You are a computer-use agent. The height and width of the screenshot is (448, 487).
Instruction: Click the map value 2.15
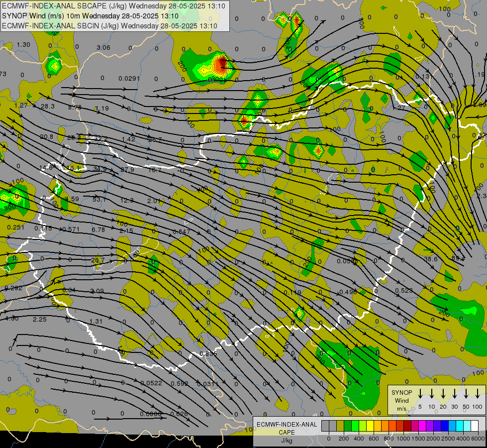(126, 230)
